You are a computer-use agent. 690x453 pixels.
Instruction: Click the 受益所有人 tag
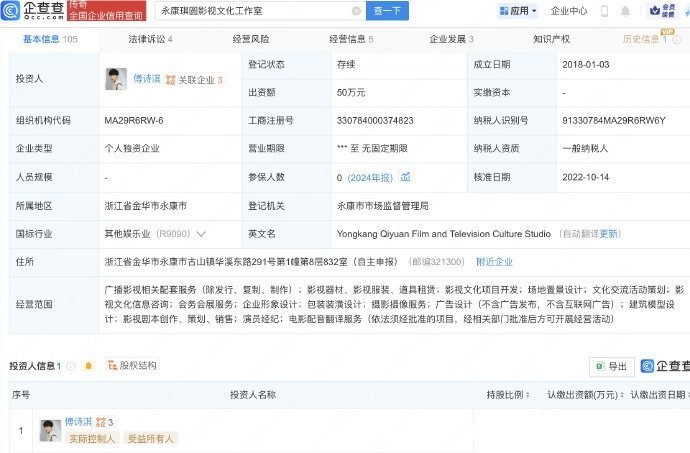tap(150, 438)
